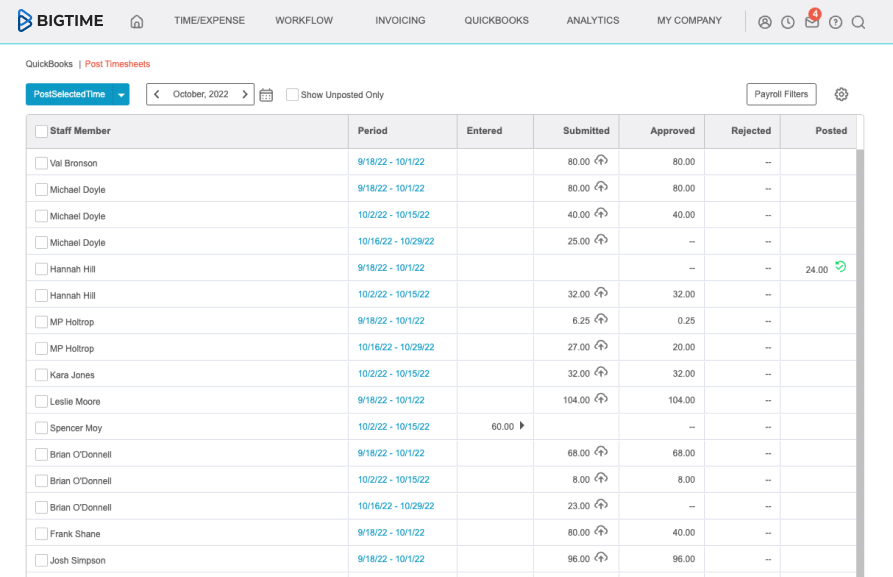Viewport: 893px width, 577px height.
Task: Open the INVOICING menu
Action: click(400, 21)
